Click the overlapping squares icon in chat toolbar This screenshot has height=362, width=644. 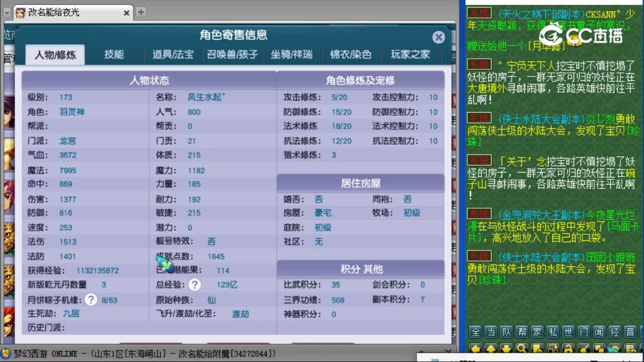coord(599,348)
